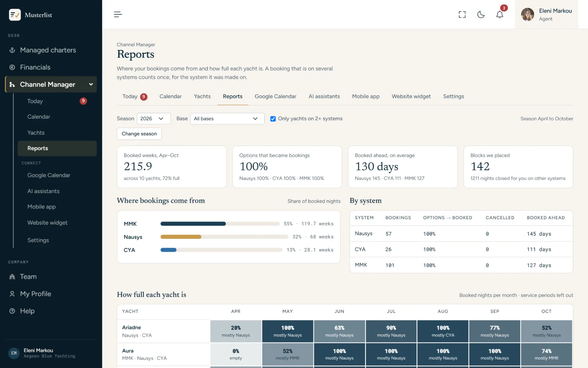This screenshot has height=368, width=588.
Task: Click Ariadne's August 100% cell
Action: [443, 331]
